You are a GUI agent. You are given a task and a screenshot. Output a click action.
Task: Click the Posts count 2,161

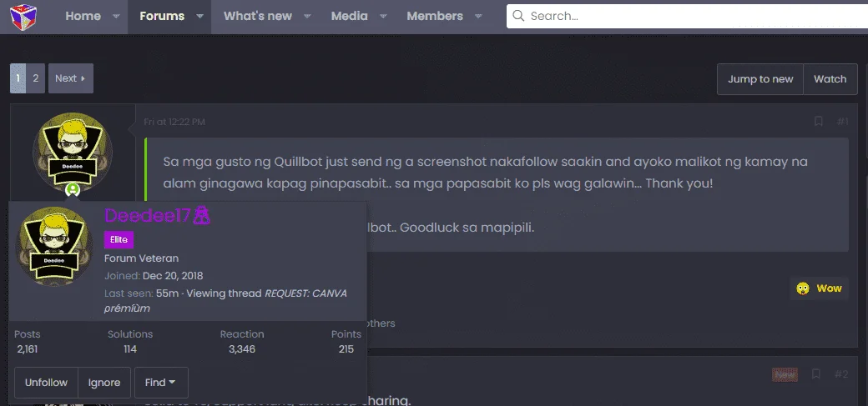(x=27, y=349)
